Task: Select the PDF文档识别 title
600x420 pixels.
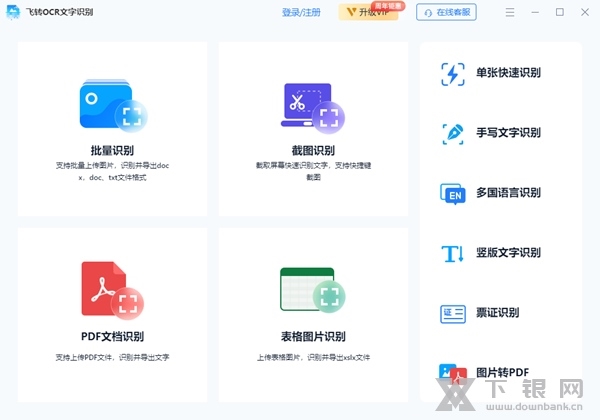Action: pyautogui.click(x=112, y=337)
